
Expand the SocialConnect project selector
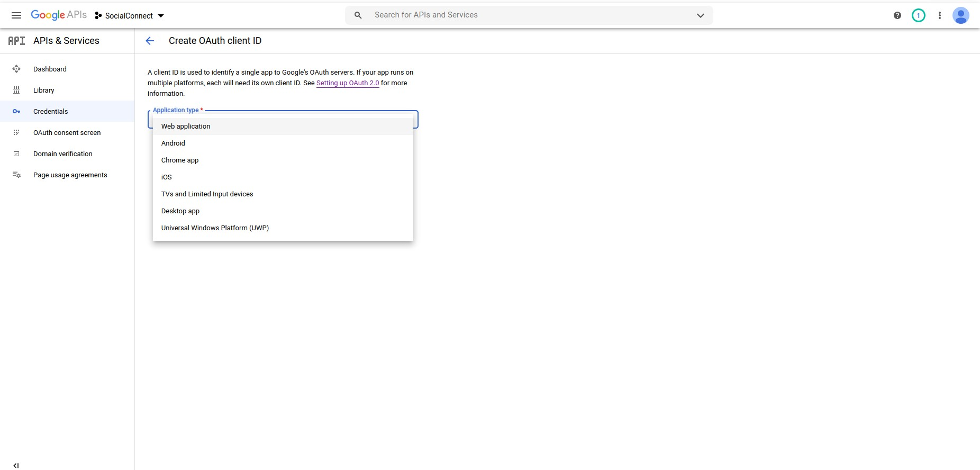130,16
